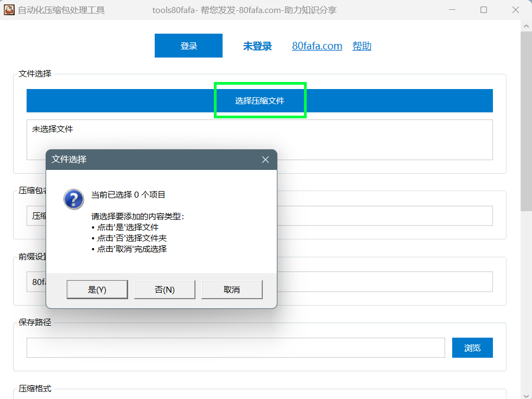This screenshot has width=532, height=399.
Task: Open the 帮助 help link
Action: click(x=362, y=46)
